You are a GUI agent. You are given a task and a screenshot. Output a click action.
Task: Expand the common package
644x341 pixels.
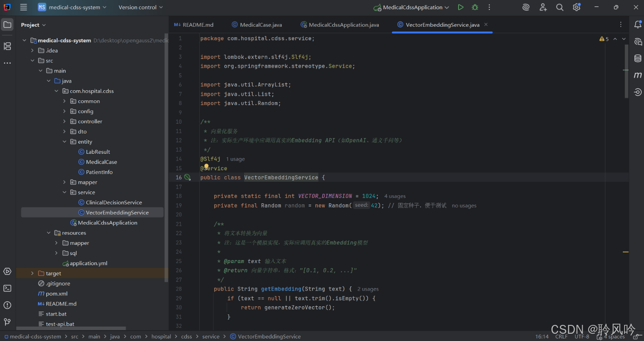pyautogui.click(x=64, y=101)
